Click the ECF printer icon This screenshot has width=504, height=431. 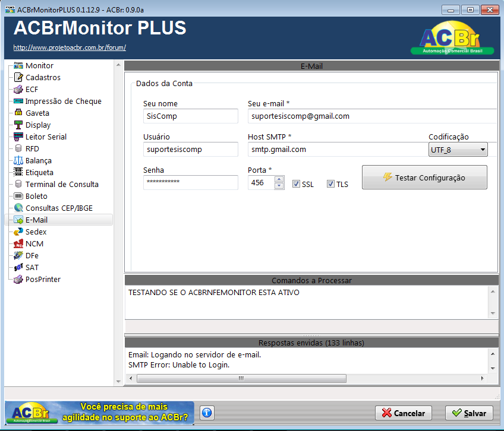click(18, 89)
